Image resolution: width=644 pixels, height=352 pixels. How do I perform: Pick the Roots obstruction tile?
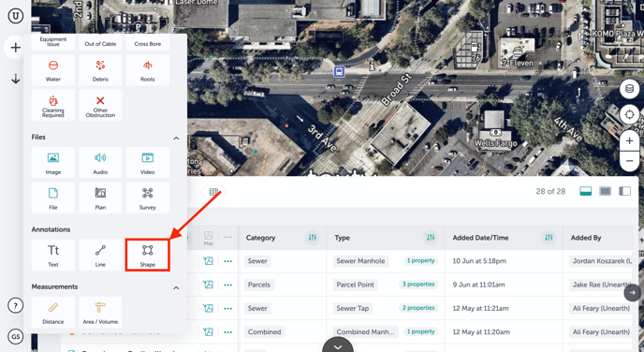(148, 70)
